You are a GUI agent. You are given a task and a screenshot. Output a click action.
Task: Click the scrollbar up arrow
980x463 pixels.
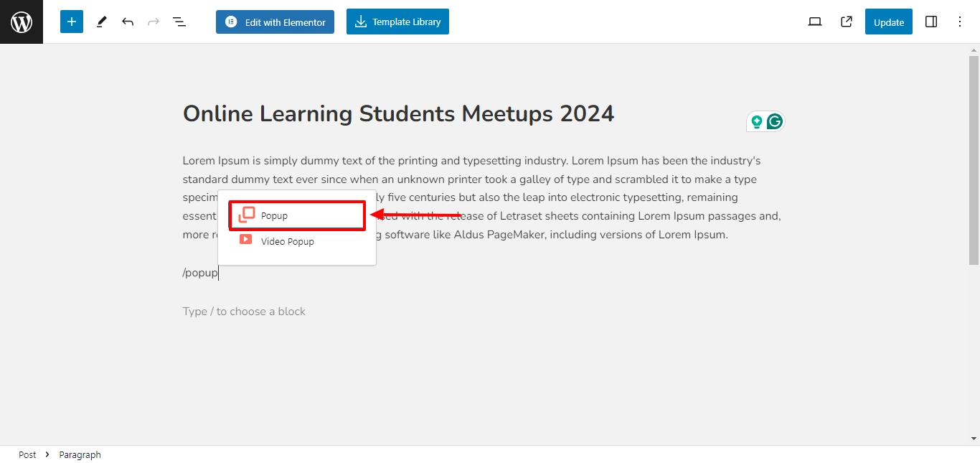coord(974,49)
